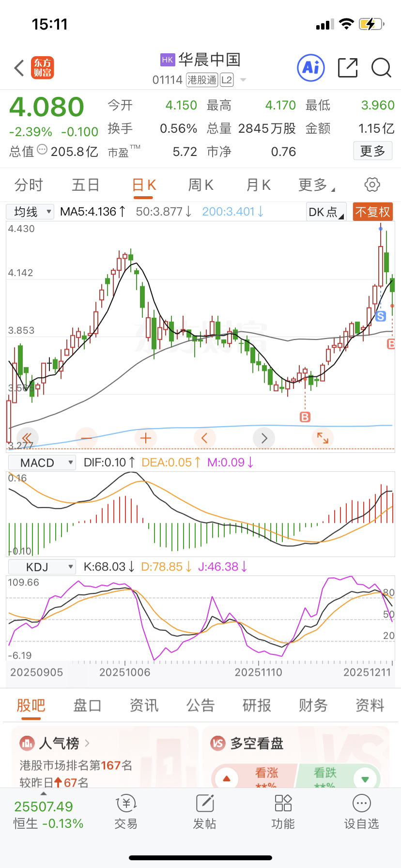Screen dimensions: 401x868
Task: Tap the D:78.85 value
Action: point(167,567)
